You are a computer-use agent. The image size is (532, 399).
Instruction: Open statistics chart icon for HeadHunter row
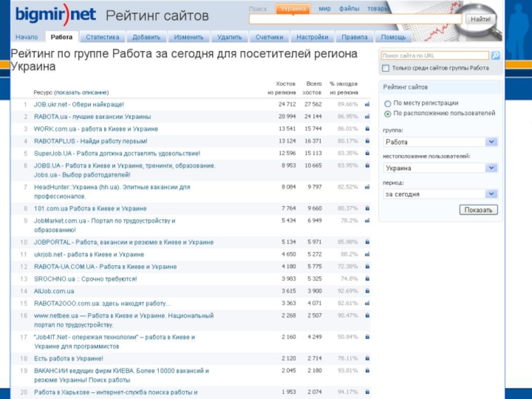(367, 187)
